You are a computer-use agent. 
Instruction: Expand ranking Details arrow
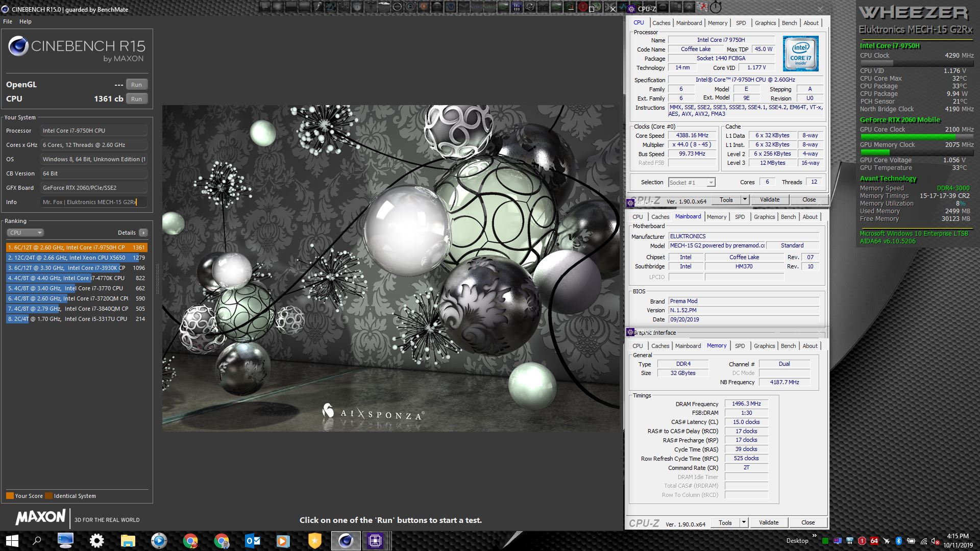tap(143, 233)
